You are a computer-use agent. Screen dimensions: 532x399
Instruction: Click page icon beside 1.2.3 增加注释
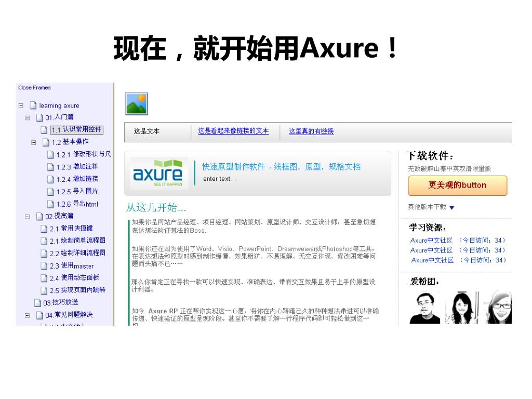click(50, 167)
